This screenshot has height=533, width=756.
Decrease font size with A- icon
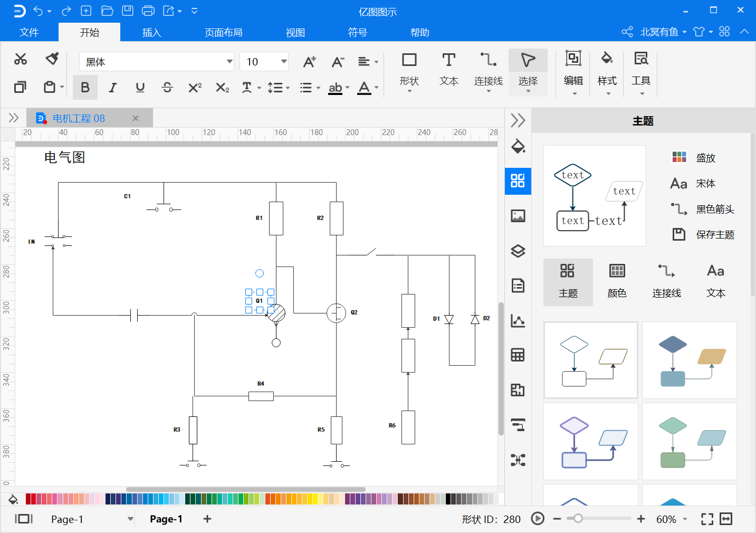coord(338,62)
